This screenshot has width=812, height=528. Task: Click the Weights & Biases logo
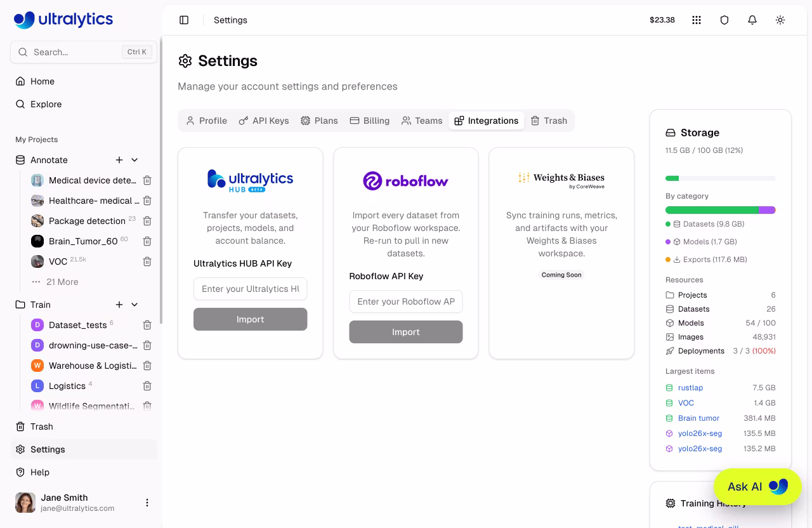561,180
